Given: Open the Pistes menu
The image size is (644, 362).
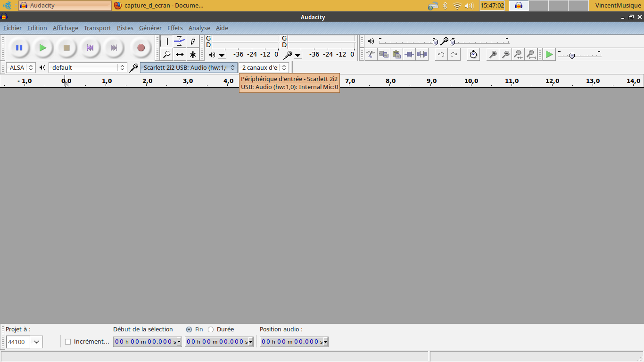Looking at the screenshot, I should point(125,28).
